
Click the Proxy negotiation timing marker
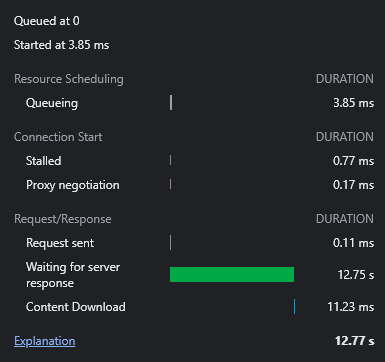[170, 184]
